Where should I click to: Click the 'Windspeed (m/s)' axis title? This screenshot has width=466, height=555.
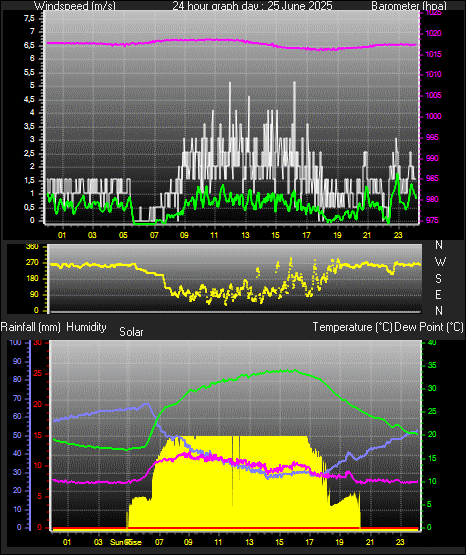75,6
